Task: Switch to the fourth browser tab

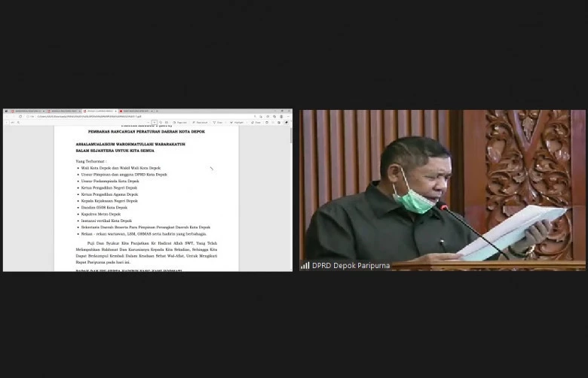Action: (x=136, y=111)
